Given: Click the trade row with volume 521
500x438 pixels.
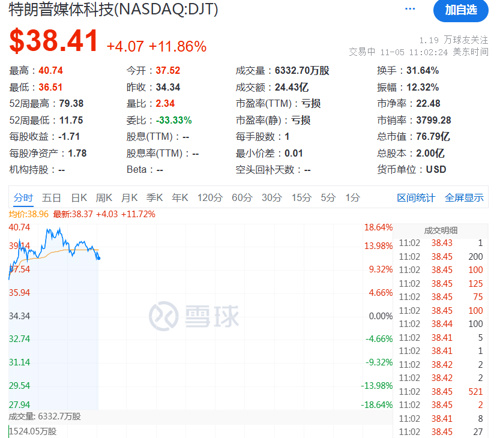Looking at the screenshot, I should pyautogui.click(x=441, y=392).
